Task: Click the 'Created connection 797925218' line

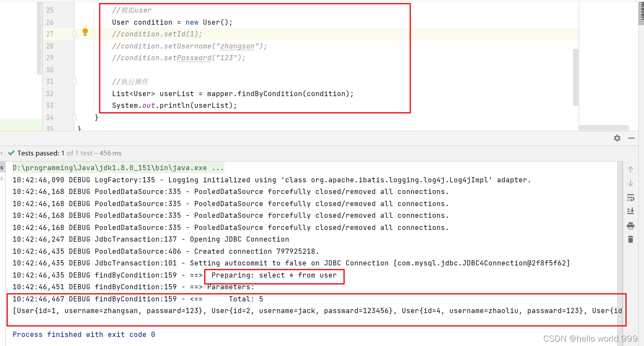Action: (166, 251)
